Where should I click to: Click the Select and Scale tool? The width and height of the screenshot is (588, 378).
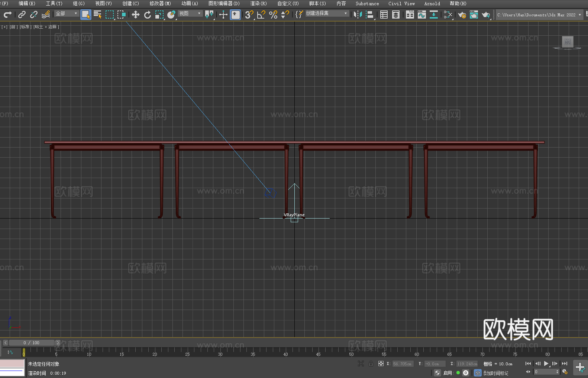(x=159, y=15)
